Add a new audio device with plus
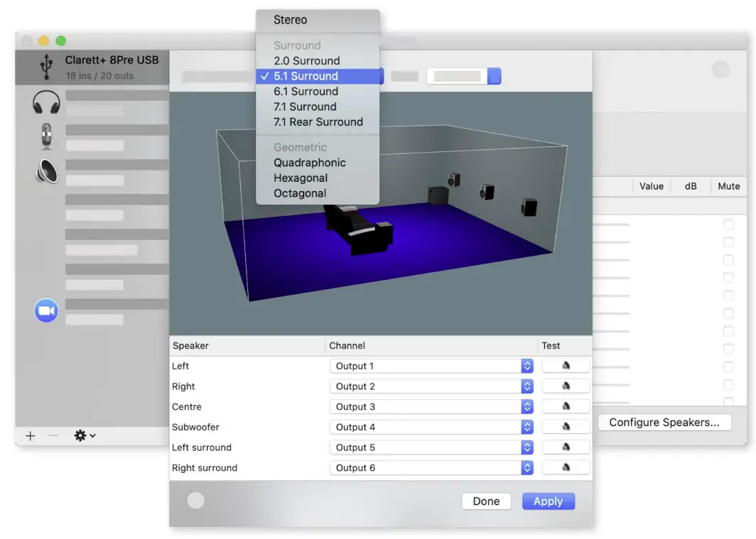This screenshot has height=539, width=756. coord(31,436)
